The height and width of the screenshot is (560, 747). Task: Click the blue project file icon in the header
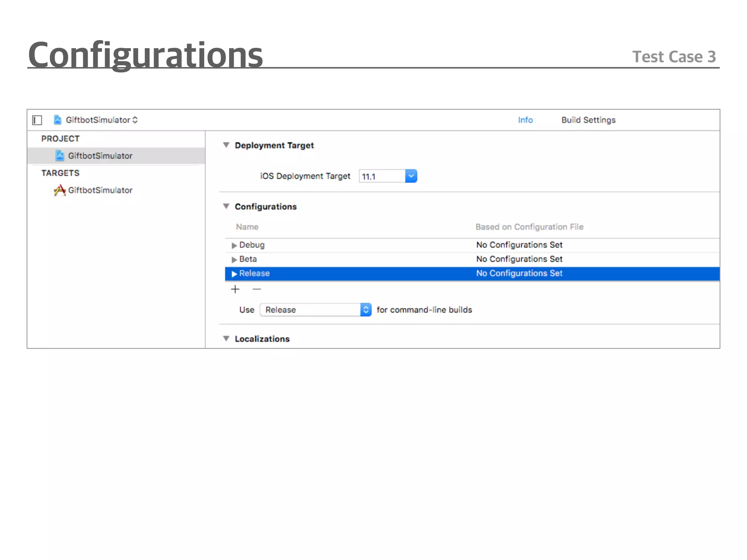coord(57,120)
